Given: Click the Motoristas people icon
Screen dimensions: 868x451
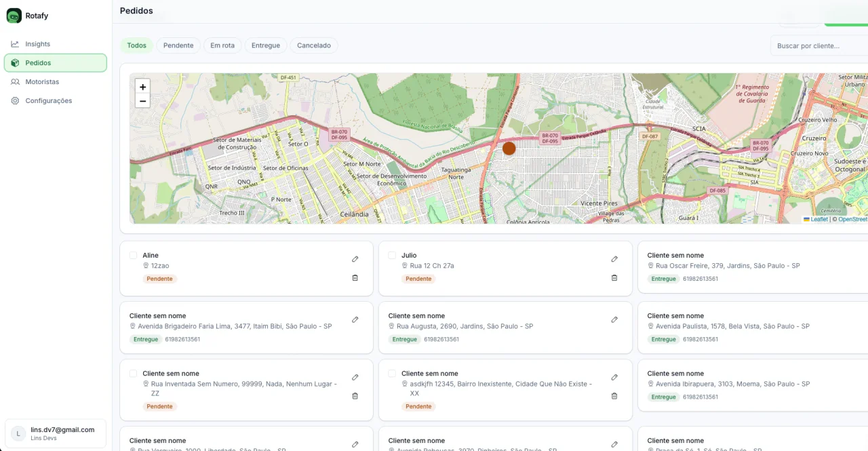Looking at the screenshot, I should tap(15, 82).
